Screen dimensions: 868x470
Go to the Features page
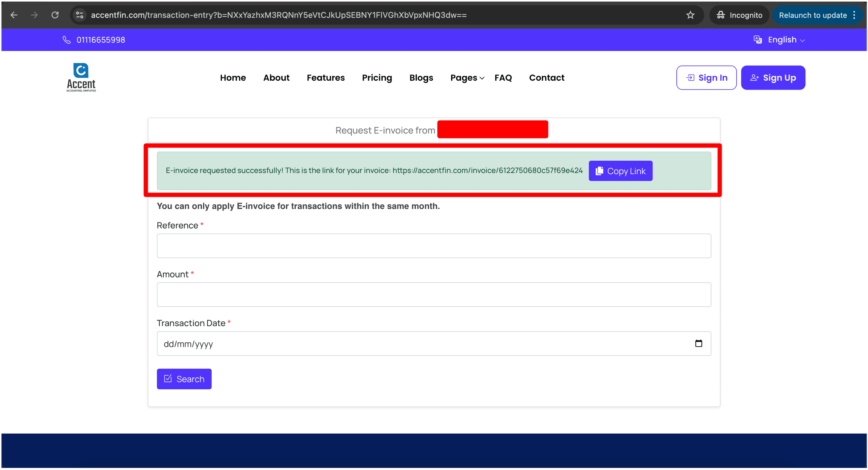[x=325, y=78]
